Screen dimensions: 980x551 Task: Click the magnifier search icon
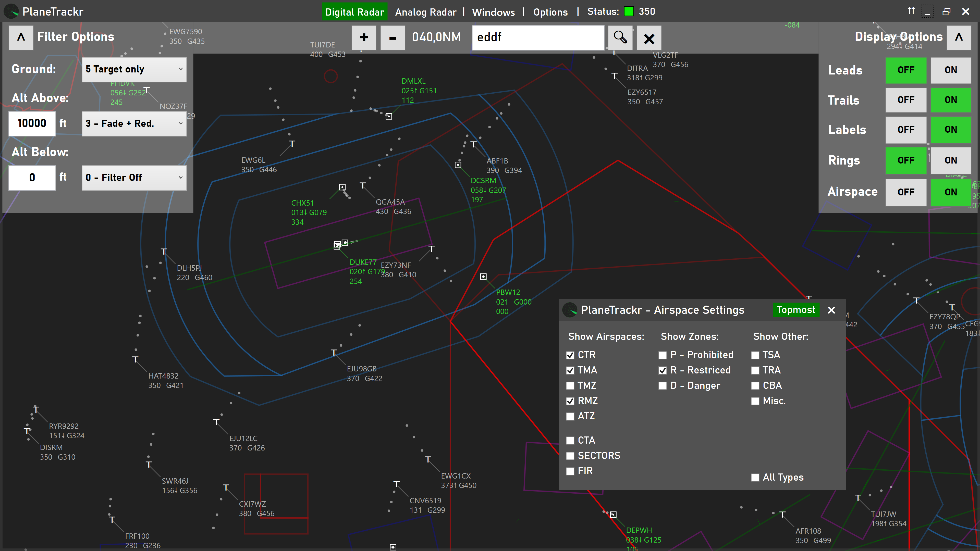point(620,38)
